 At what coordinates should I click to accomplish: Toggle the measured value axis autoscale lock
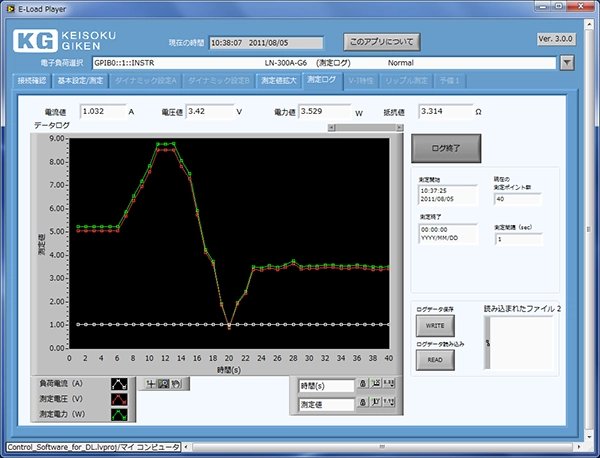tap(364, 405)
